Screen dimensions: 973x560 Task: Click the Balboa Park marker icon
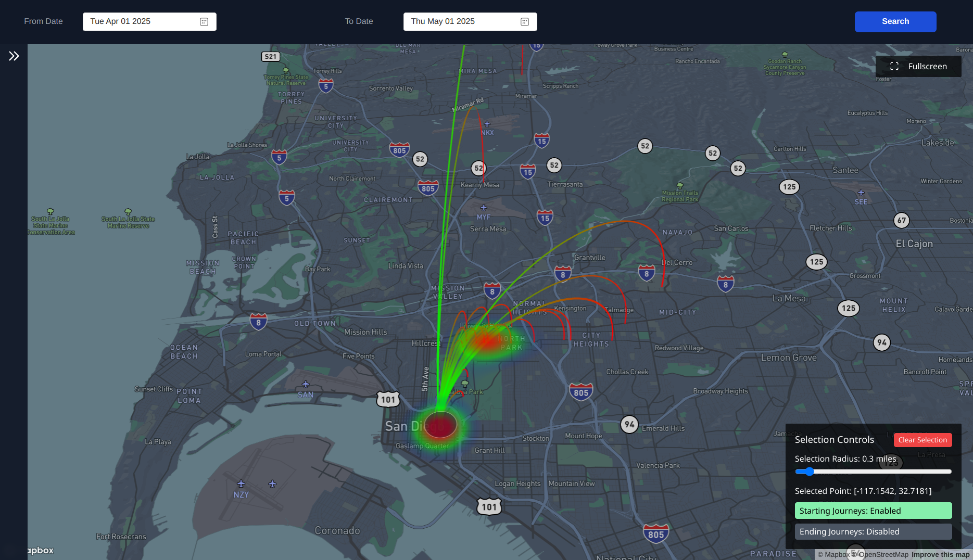point(465,384)
